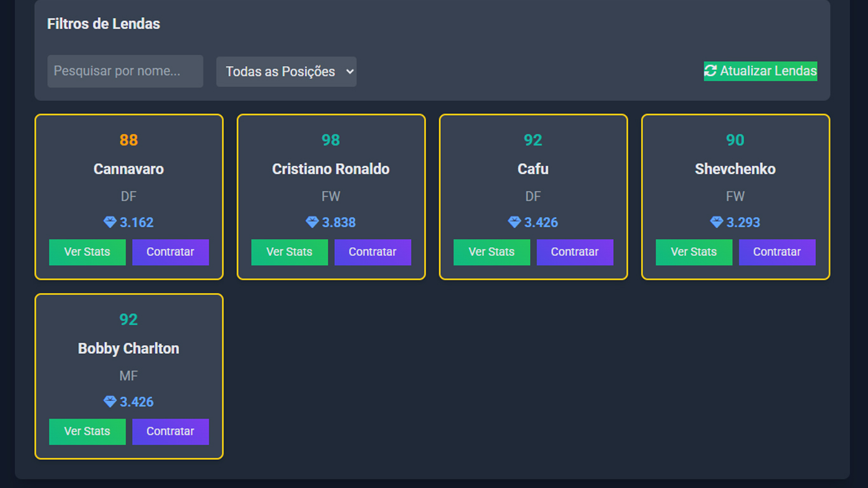The height and width of the screenshot is (488, 868).
Task: Click the diamond icon on Bobby Charlton's price
Action: [x=110, y=402]
